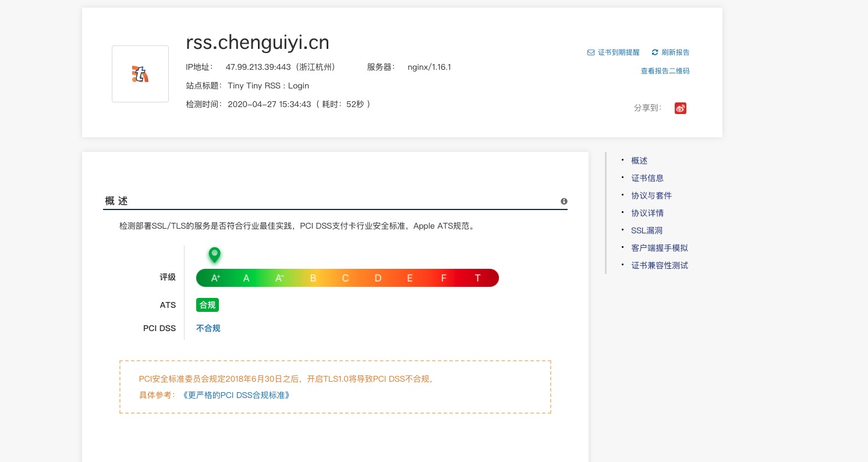The width and height of the screenshot is (868, 462).
Task: Click the Tiny Tiny RSS site logo
Action: (x=140, y=74)
